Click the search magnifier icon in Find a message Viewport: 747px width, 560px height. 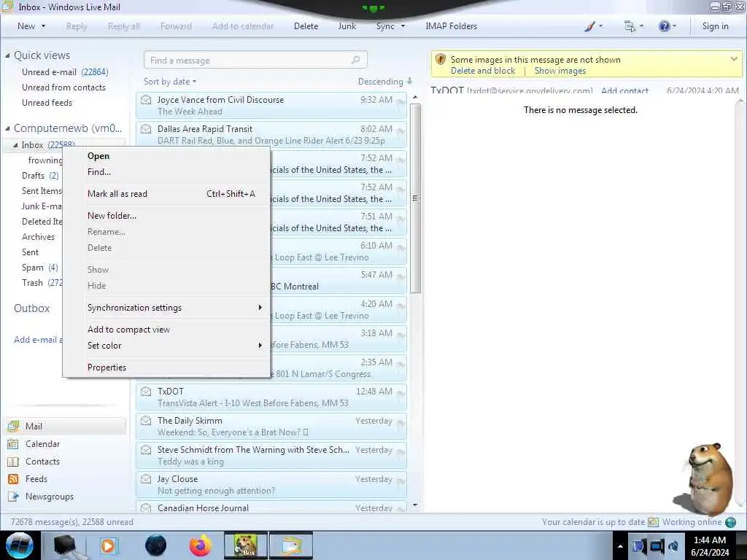point(355,60)
